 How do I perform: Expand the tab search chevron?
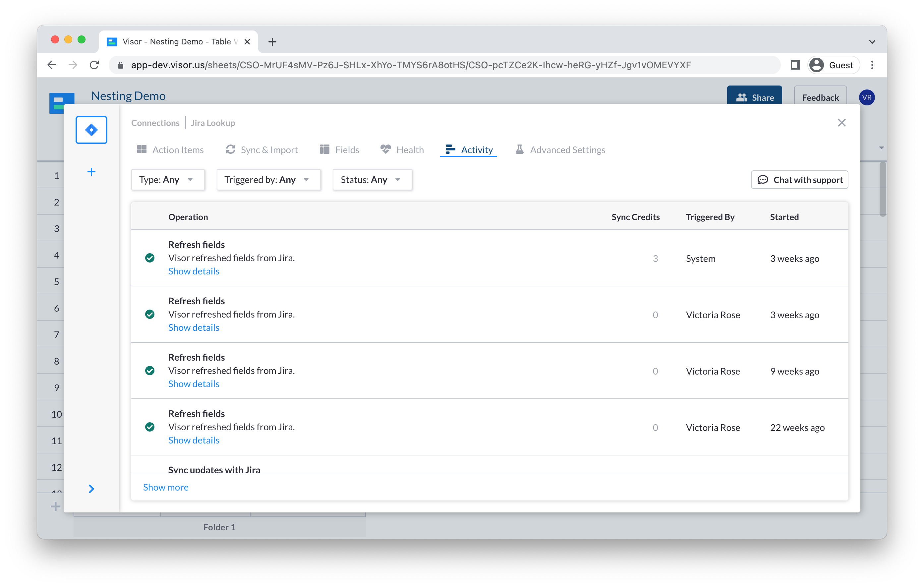coord(872,41)
